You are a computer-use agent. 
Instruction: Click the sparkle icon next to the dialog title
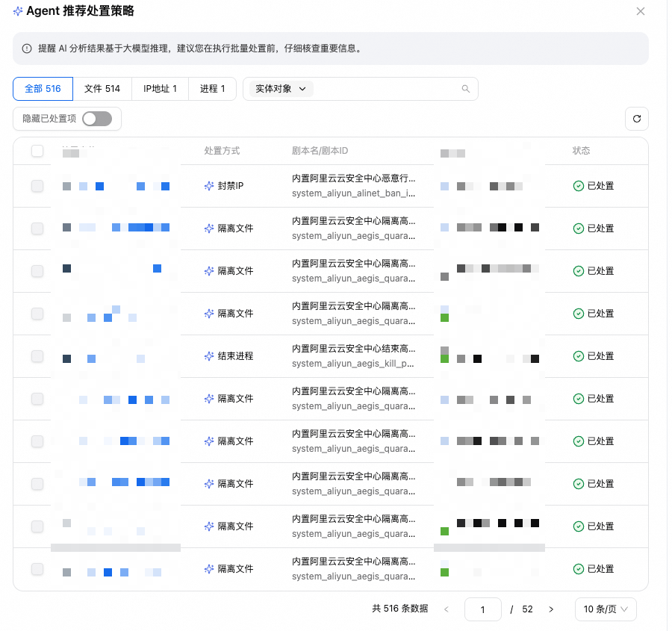tap(18, 11)
